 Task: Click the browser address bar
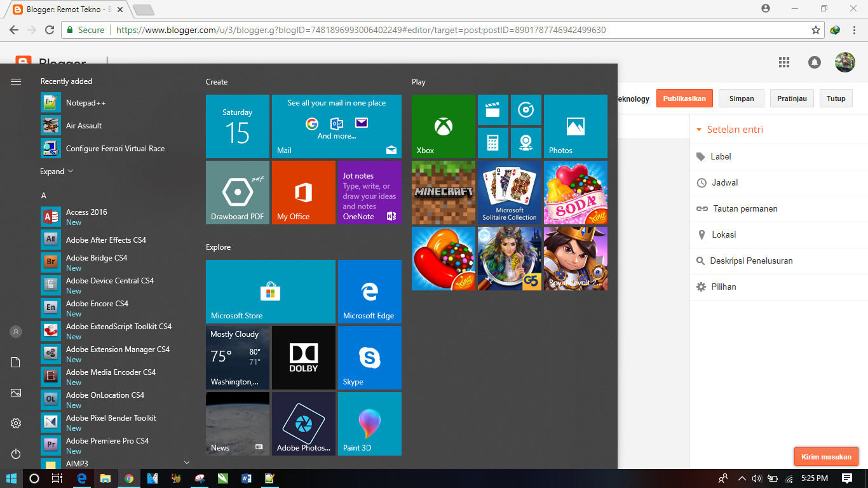click(x=318, y=30)
